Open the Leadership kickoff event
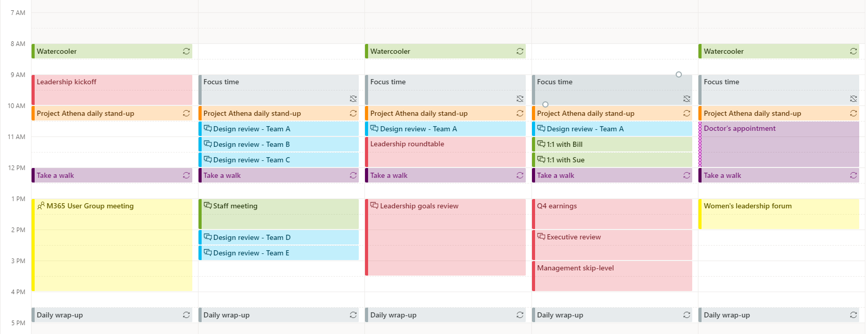 [112, 90]
